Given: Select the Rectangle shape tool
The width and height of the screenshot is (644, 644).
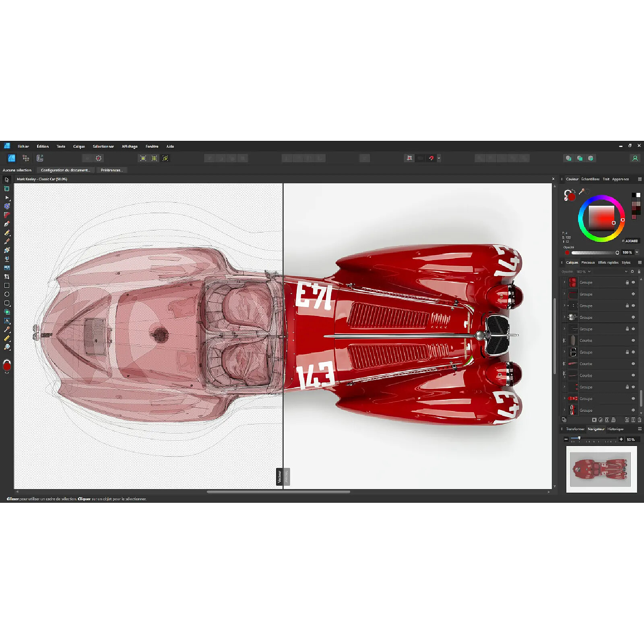Looking at the screenshot, I should click(x=7, y=285).
